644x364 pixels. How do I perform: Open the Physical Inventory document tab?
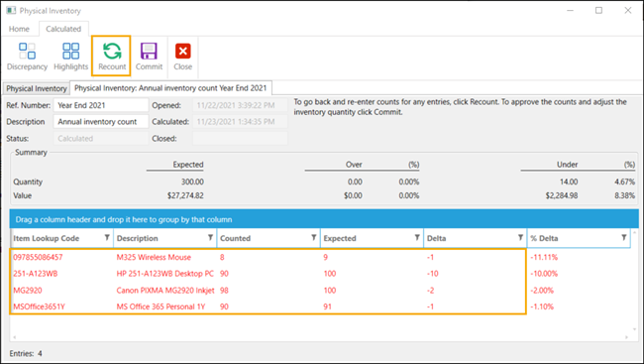36,88
